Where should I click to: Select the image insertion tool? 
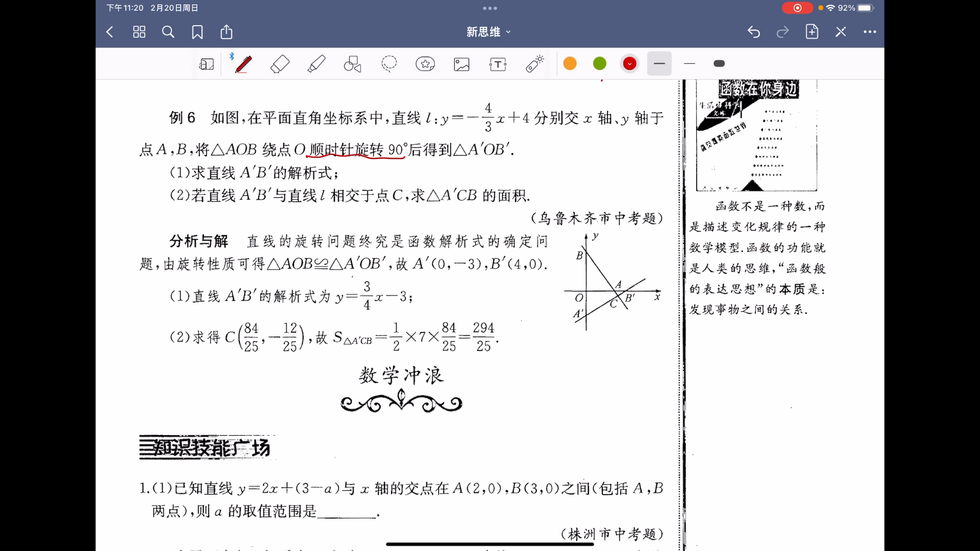click(x=461, y=63)
